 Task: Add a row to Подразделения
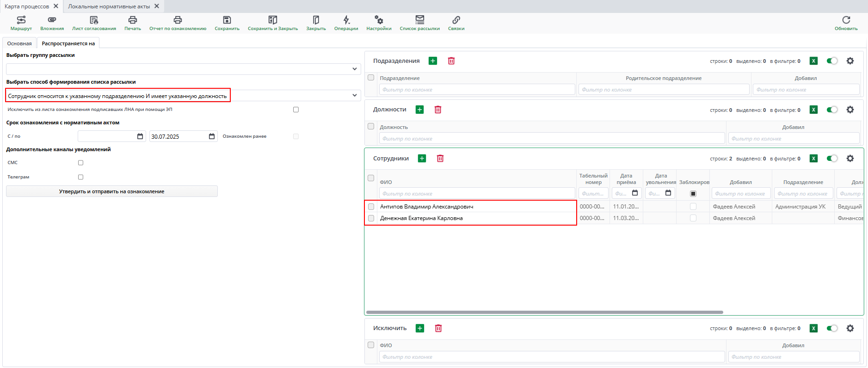pos(433,61)
